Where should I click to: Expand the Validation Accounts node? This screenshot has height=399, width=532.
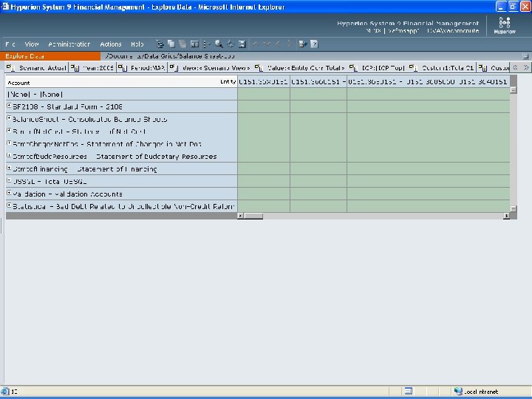click(10, 193)
